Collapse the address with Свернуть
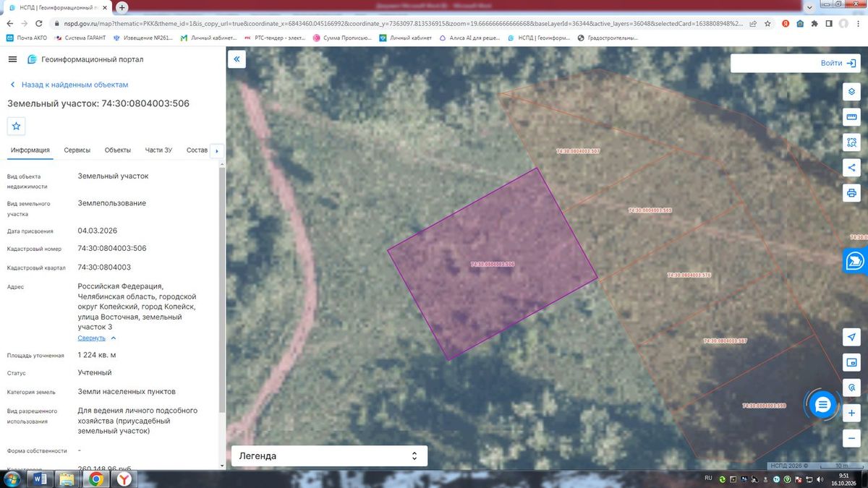 (x=97, y=338)
